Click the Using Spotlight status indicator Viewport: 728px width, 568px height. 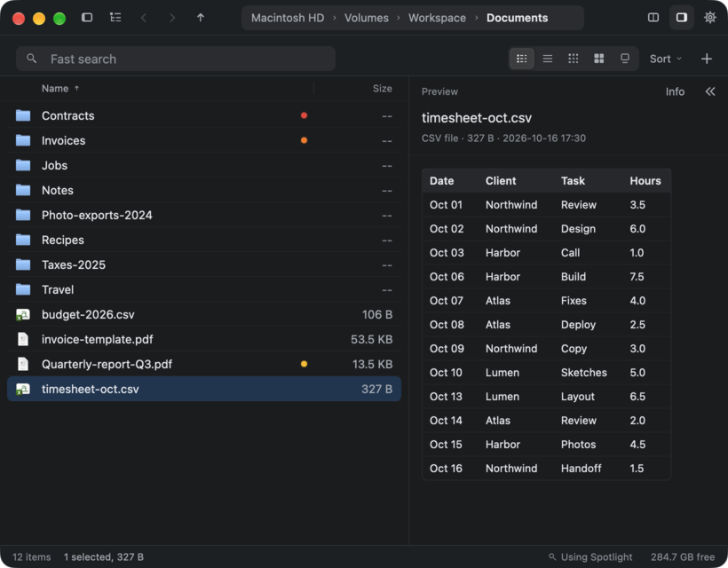[590, 556]
